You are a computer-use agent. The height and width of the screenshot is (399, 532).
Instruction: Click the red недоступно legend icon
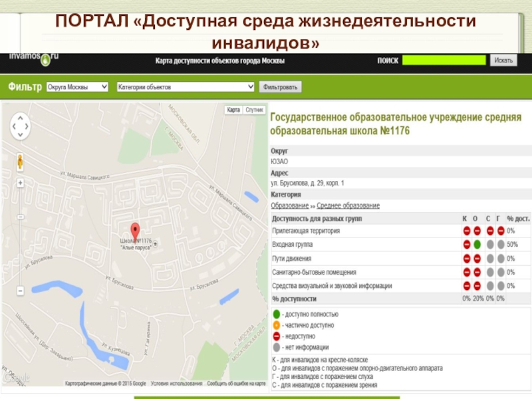pyautogui.click(x=277, y=336)
